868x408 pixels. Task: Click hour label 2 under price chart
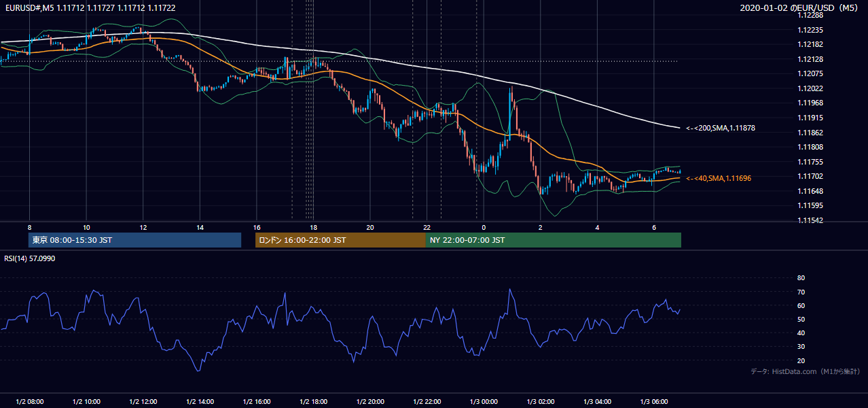click(541, 227)
